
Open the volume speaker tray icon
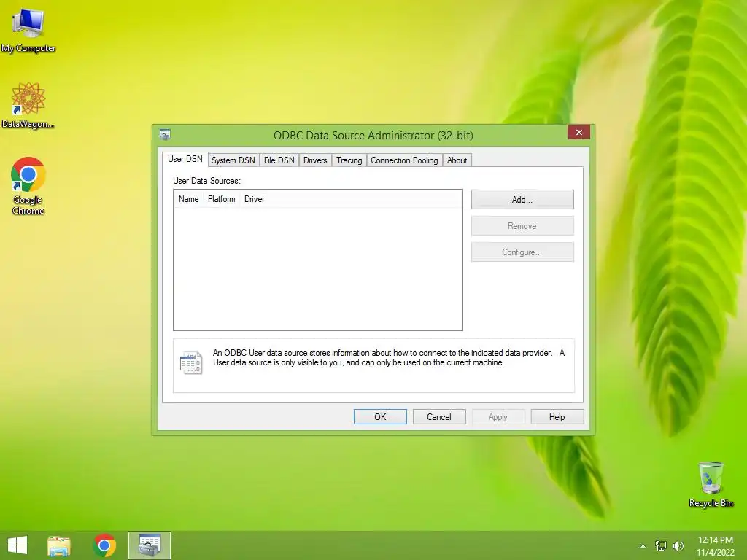point(678,545)
